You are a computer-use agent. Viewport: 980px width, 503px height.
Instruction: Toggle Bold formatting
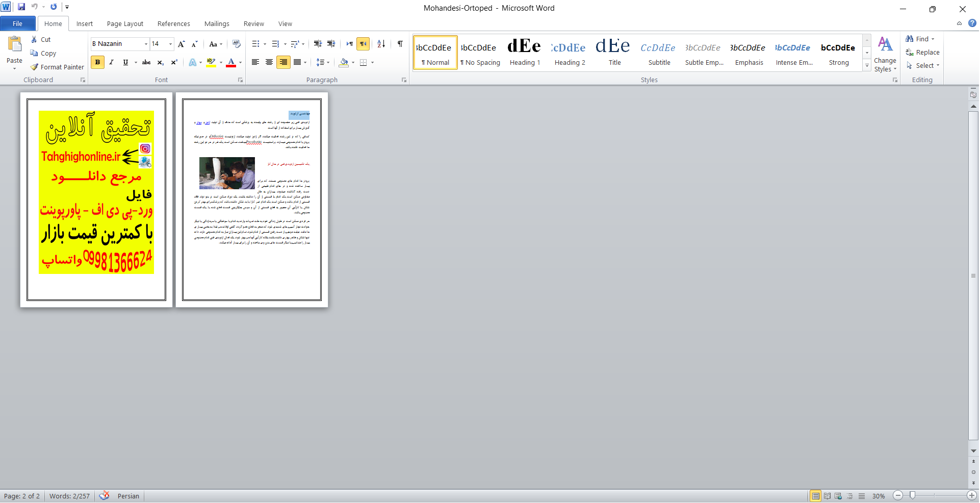tap(97, 62)
